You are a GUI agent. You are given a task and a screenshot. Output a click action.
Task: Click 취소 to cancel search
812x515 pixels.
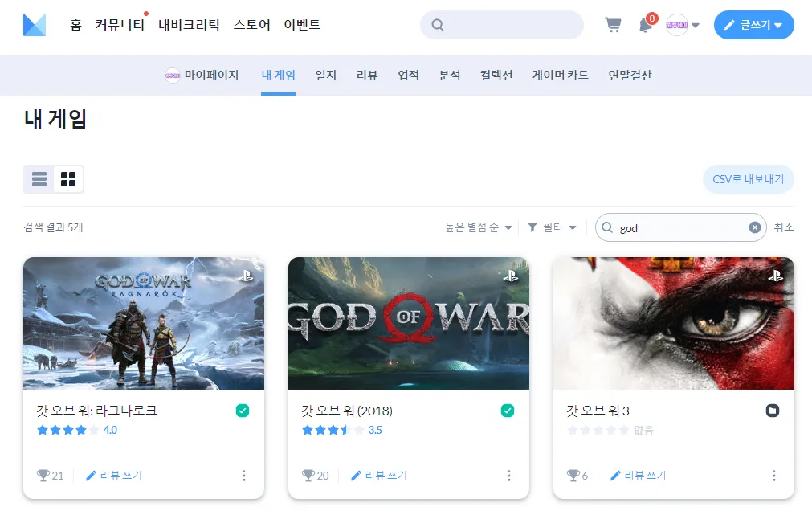pos(784,227)
